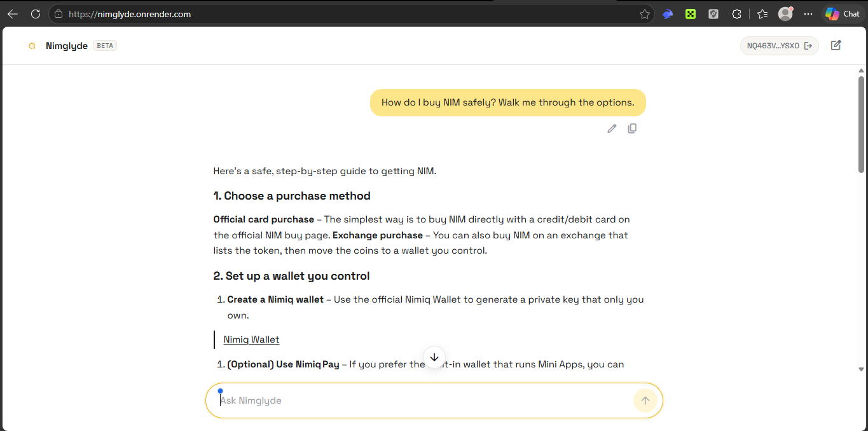Send the message with the up-arrow button
The image size is (868, 431).
pos(645,400)
